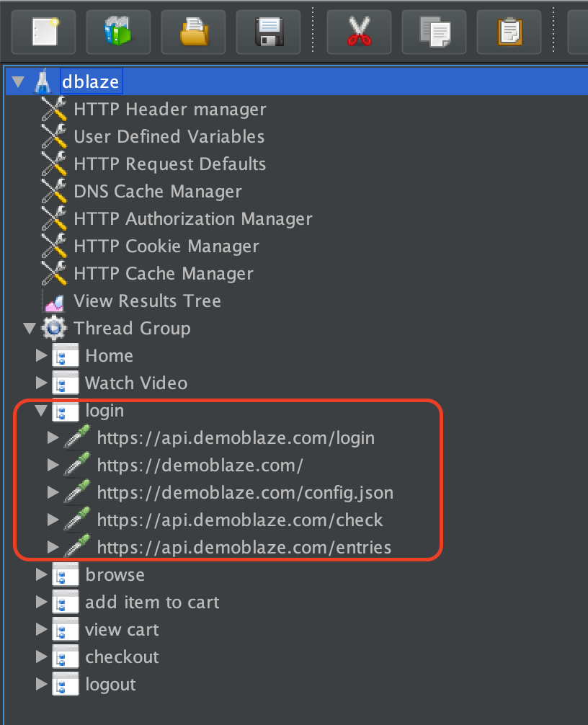Select the logout row label
This screenshot has width=588, height=725.
pyautogui.click(x=110, y=685)
